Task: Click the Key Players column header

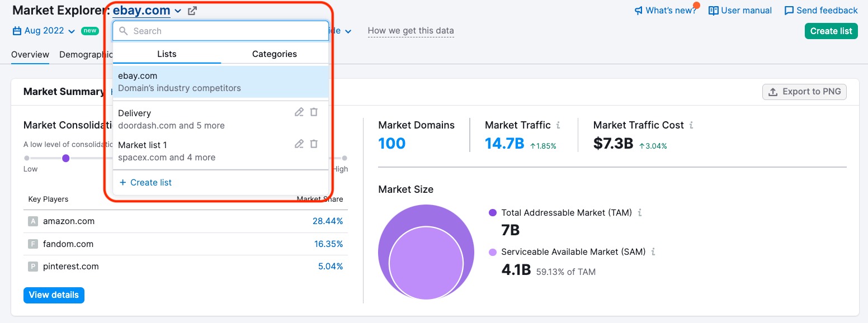Action: 48,199
